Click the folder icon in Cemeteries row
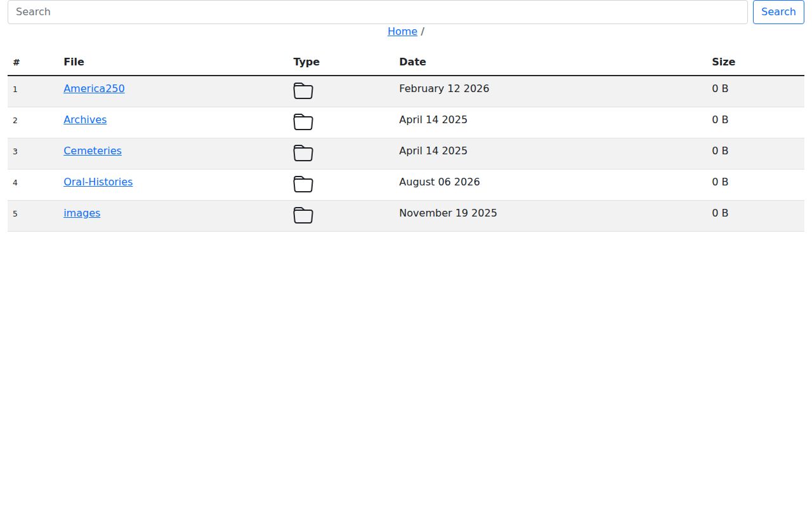The image size is (812, 508). coord(303,153)
